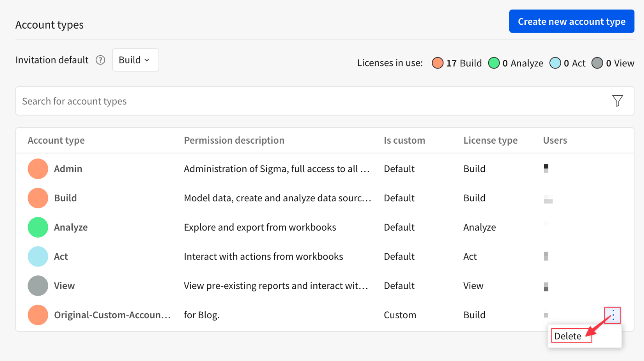This screenshot has width=644, height=361.
Task: Click the Users column header
Action: (x=555, y=140)
